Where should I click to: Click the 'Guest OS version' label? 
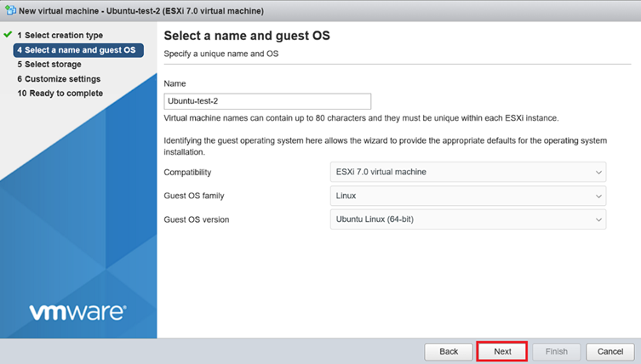coord(196,220)
